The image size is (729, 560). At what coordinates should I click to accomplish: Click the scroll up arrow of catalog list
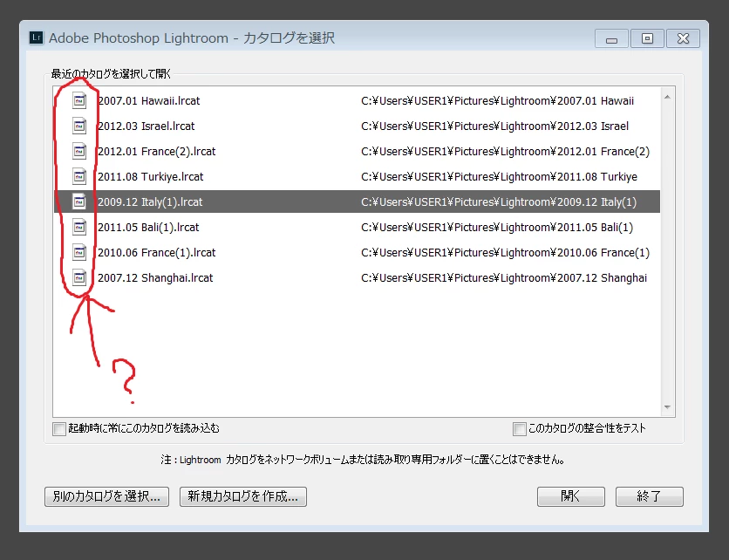click(667, 97)
